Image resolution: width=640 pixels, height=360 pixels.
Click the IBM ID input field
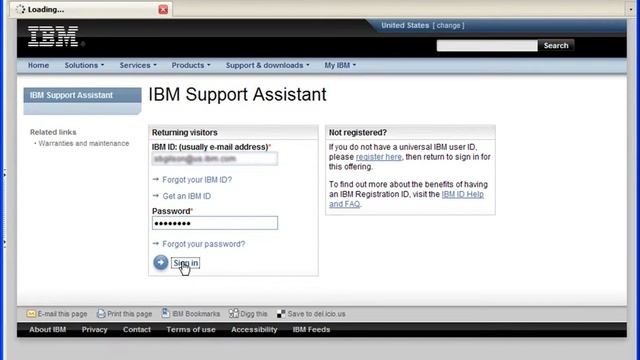click(x=215, y=159)
